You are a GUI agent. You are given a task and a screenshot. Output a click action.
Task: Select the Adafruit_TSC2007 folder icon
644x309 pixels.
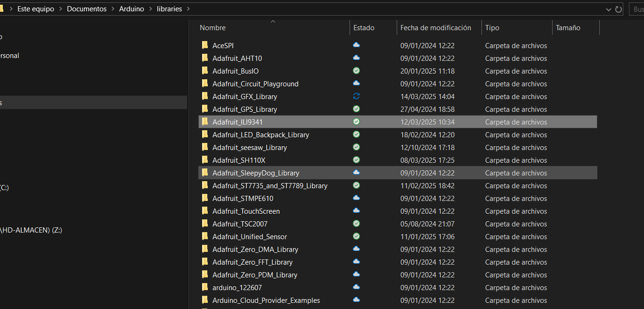click(x=205, y=224)
